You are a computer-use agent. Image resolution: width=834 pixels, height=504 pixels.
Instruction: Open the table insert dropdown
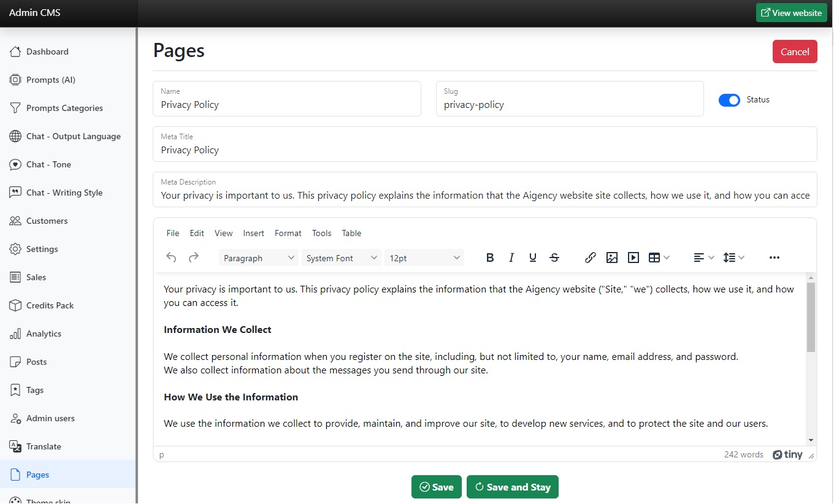pyautogui.click(x=659, y=258)
